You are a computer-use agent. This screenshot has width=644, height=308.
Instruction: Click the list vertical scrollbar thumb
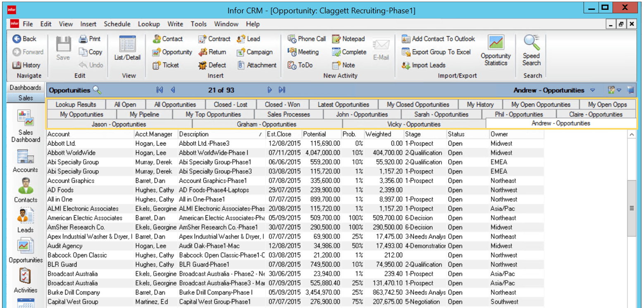[632, 208]
